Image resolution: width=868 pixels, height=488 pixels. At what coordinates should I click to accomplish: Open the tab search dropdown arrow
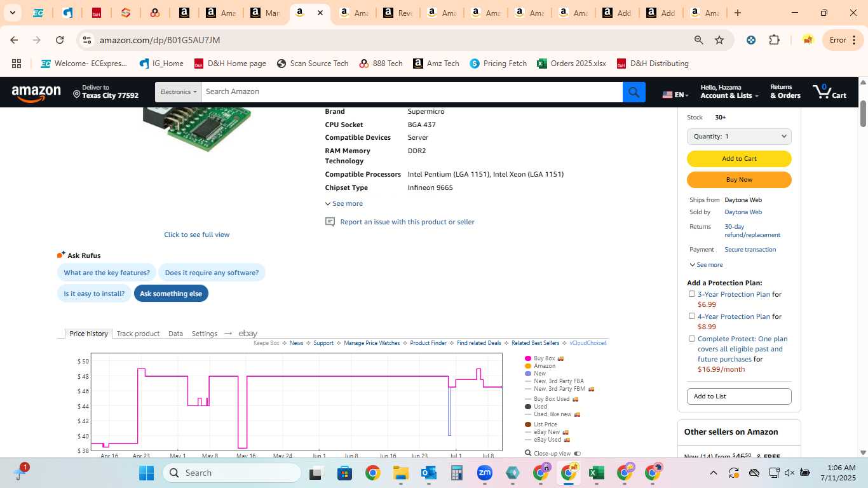click(x=12, y=13)
